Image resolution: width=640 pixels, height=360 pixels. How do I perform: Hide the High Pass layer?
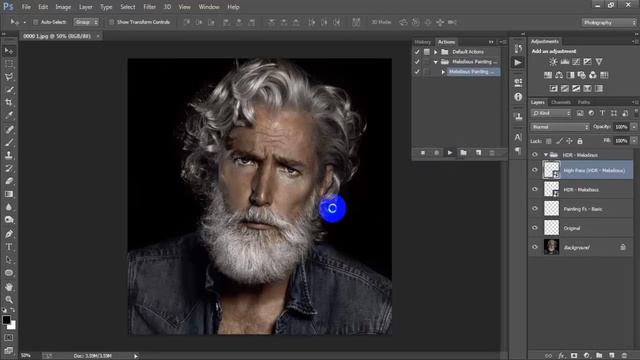(x=535, y=170)
